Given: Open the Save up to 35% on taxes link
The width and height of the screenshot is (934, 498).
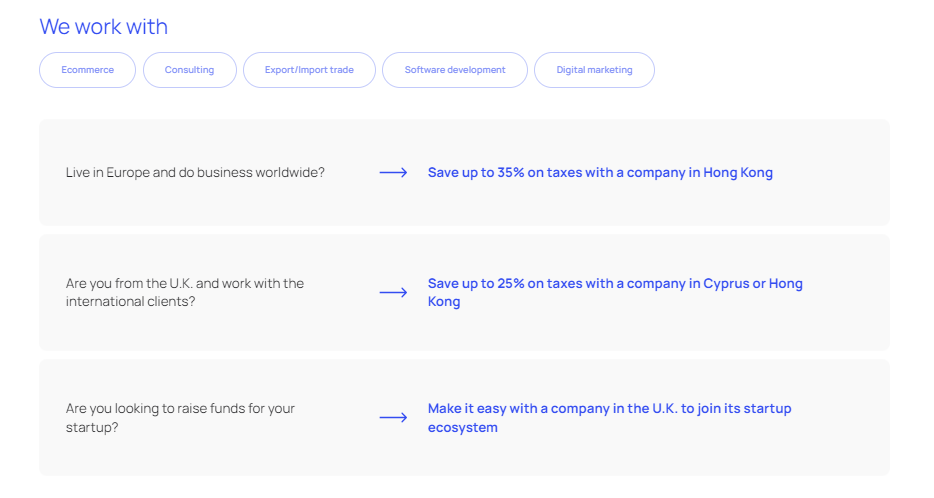Looking at the screenshot, I should coord(600,173).
